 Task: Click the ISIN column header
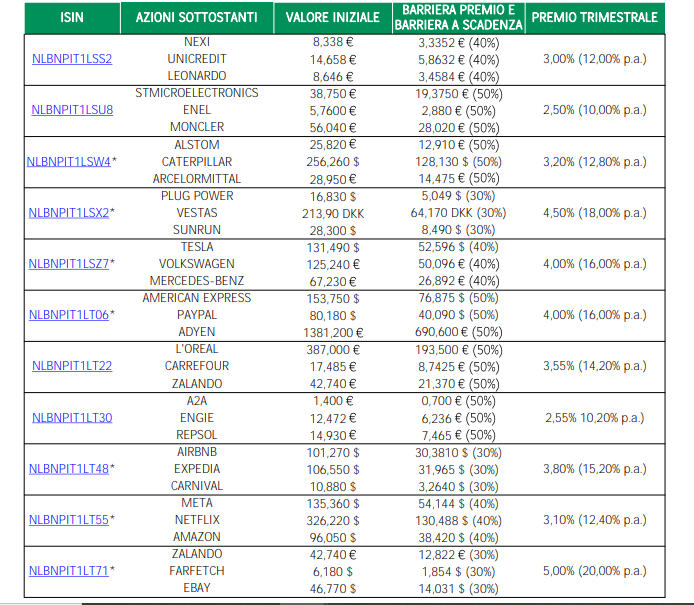(x=72, y=18)
